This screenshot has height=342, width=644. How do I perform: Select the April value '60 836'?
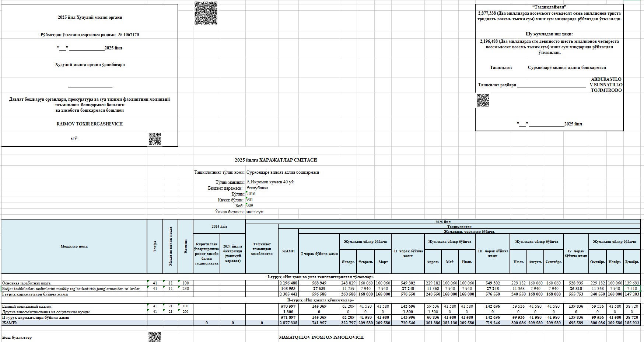[x=433, y=317]
